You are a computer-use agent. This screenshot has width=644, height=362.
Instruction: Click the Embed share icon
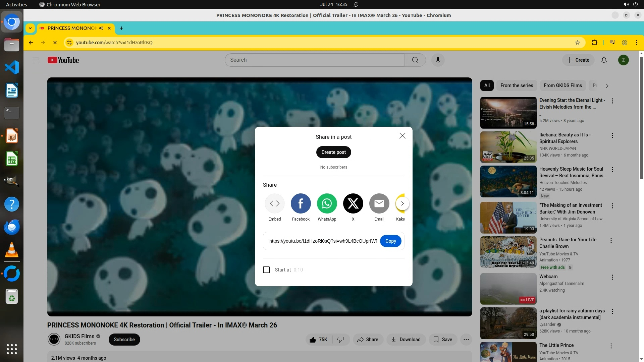tap(274, 203)
